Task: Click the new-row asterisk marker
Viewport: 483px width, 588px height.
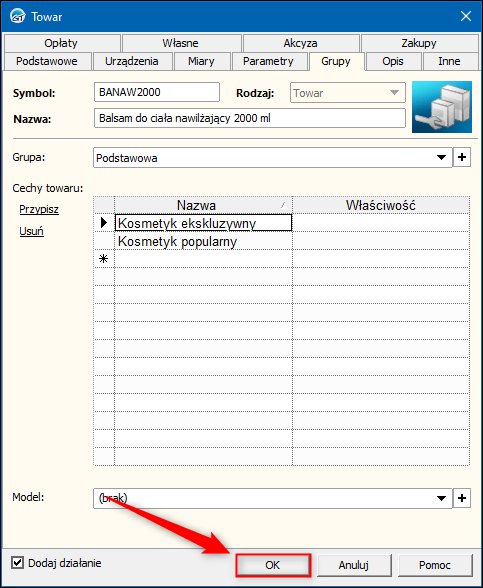Action: (104, 259)
